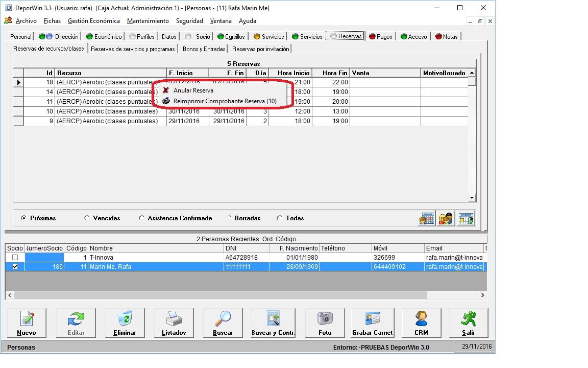Screen dimensions: 588x368
Task: Click the Recurso column header
Action: tap(111, 73)
